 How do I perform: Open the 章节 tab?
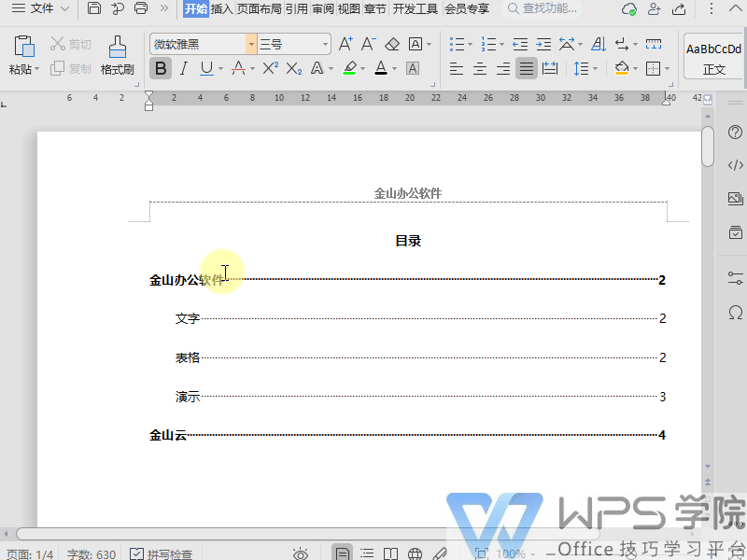pos(375,8)
